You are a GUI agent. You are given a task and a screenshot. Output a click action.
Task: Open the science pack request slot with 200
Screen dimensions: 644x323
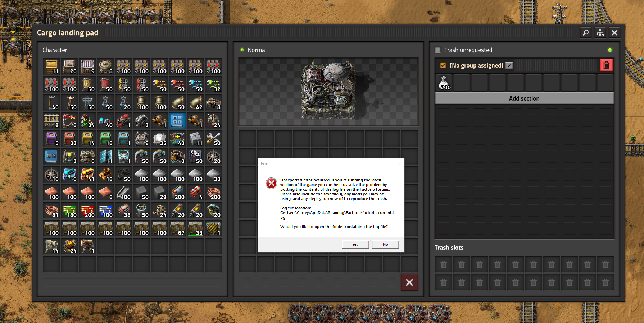click(x=444, y=83)
